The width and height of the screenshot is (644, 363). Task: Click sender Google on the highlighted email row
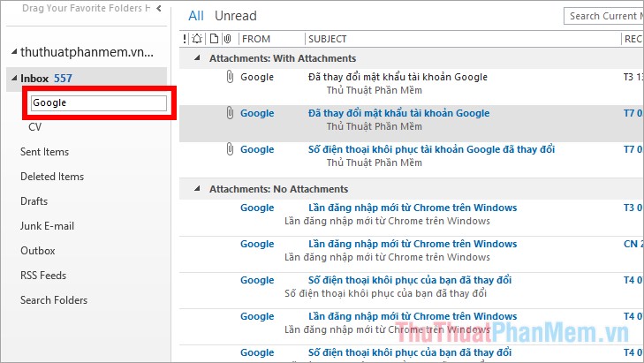(257, 113)
